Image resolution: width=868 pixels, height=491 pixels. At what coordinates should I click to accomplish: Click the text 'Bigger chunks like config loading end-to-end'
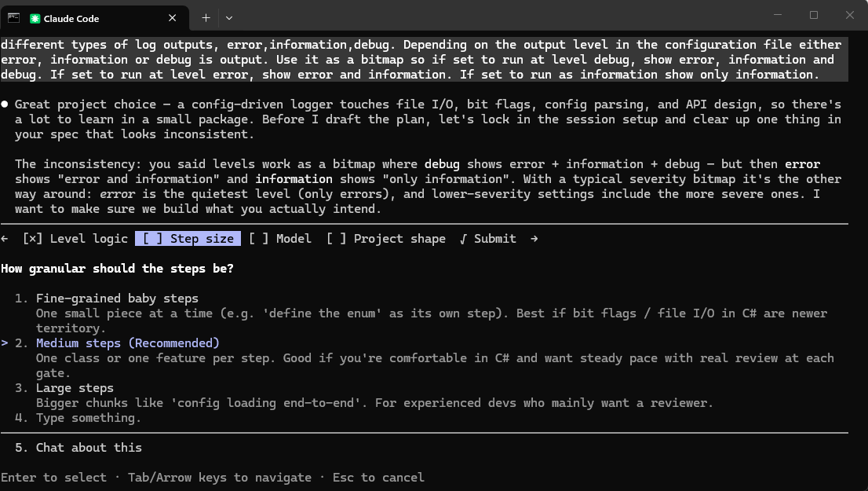tap(375, 403)
